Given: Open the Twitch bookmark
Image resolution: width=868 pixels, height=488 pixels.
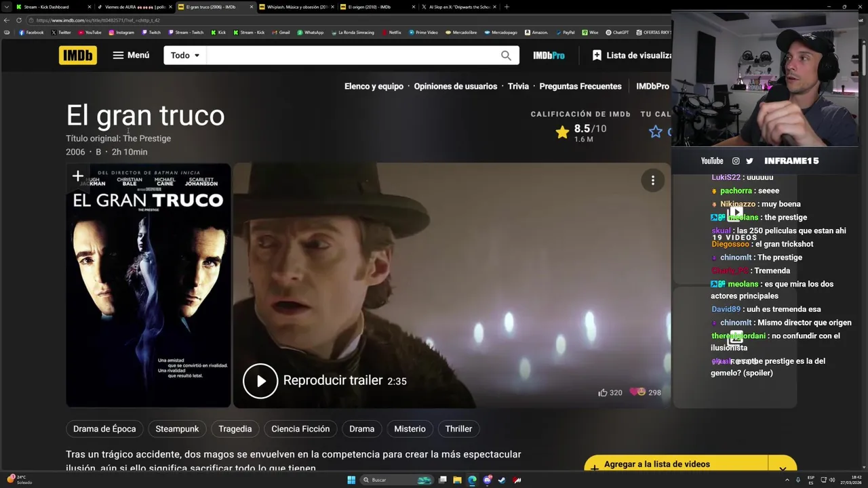Looking at the screenshot, I should tap(151, 33).
